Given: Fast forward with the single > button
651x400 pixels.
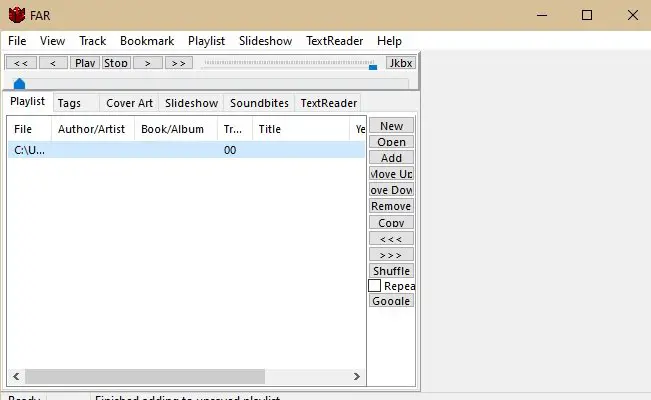Looking at the screenshot, I should point(148,63).
